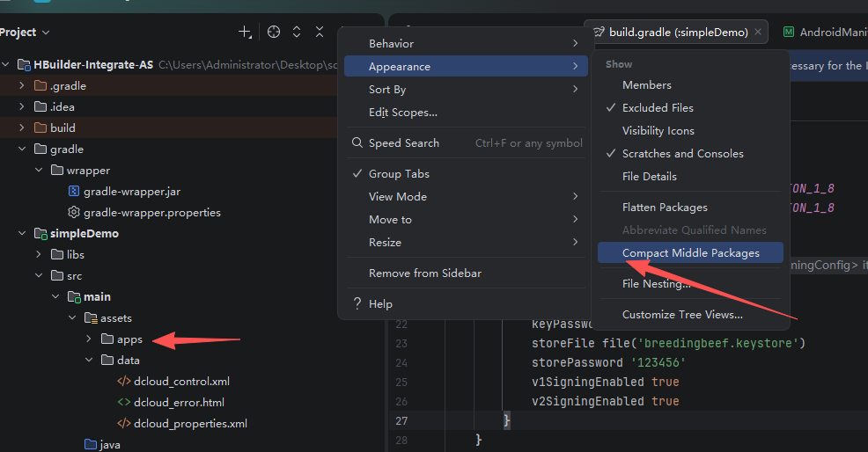The width and height of the screenshot is (868, 452).
Task: Click the assets folder icon
Action: coord(91,318)
